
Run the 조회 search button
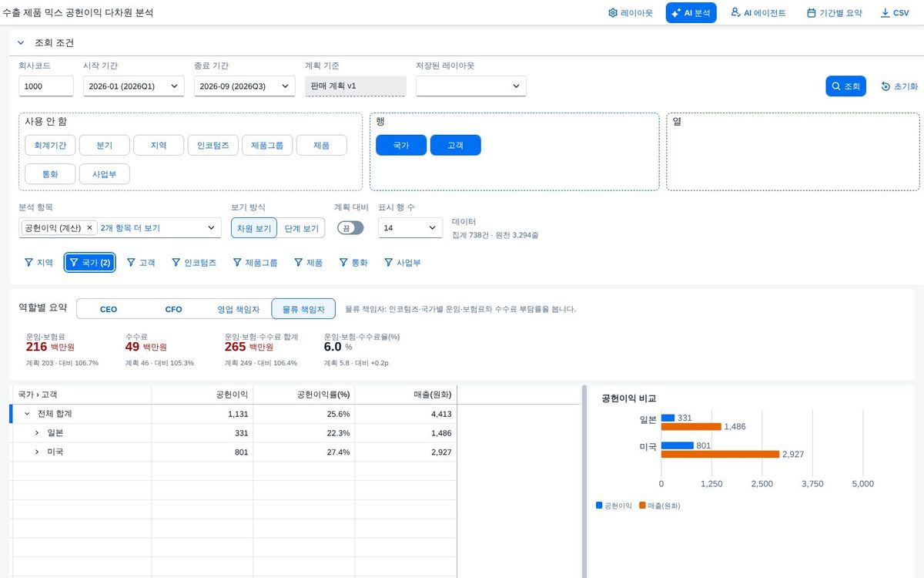coord(846,86)
